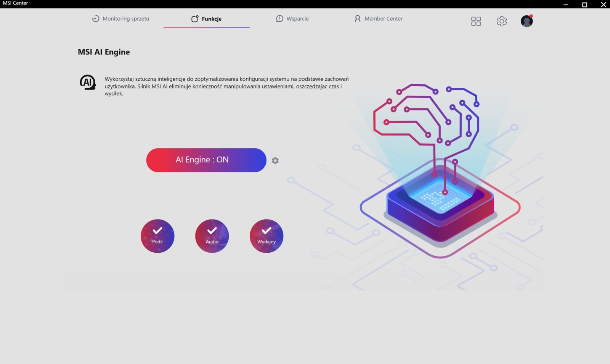
Task: Toggle the Wydajny checkmark circle
Action: [266, 236]
